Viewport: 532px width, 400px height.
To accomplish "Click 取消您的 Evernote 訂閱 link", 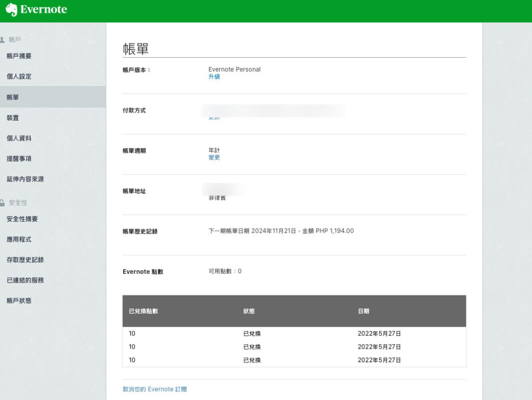I will point(154,388).
